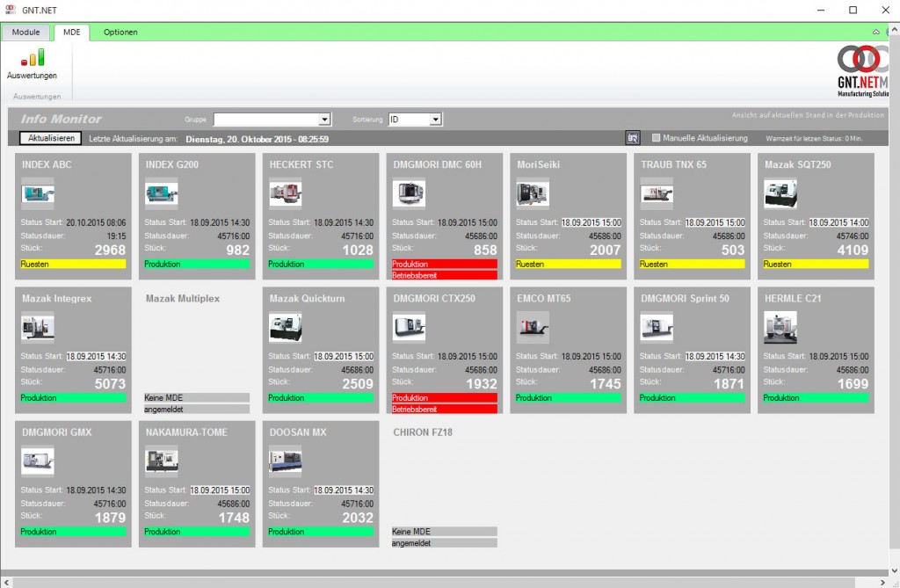Click the horizontal scrollbar right arrow

882,582
